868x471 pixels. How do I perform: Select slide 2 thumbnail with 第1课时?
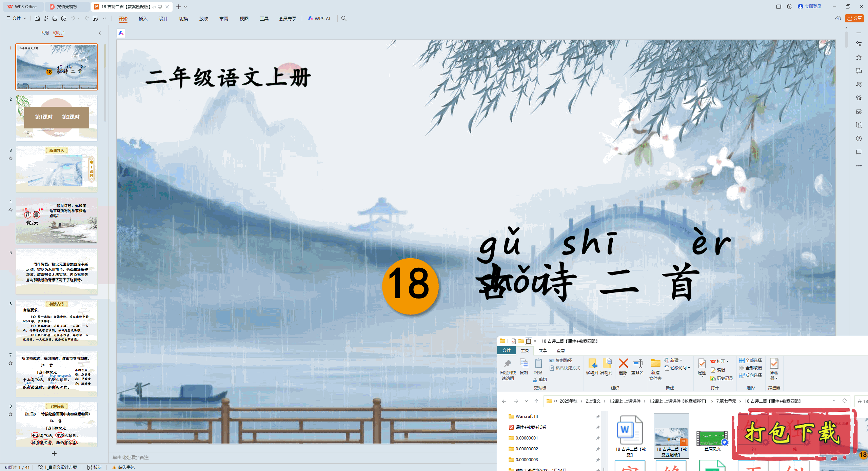click(57, 118)
